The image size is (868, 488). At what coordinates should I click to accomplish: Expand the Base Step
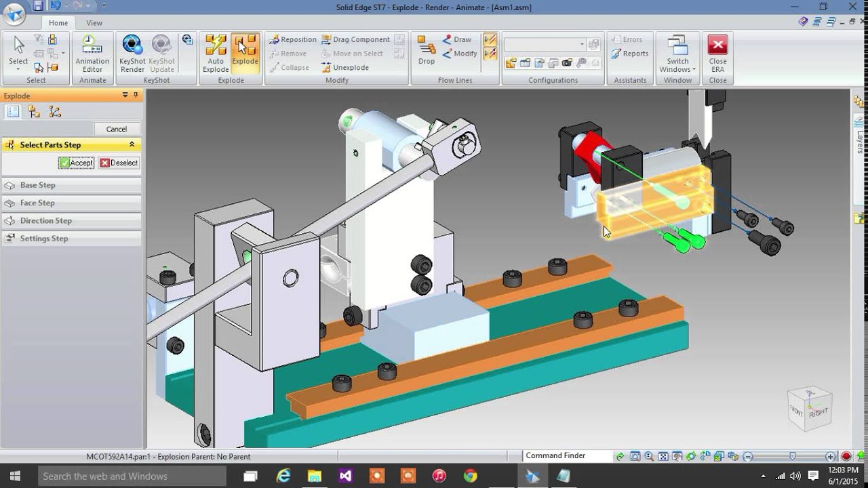pos(71,185)
